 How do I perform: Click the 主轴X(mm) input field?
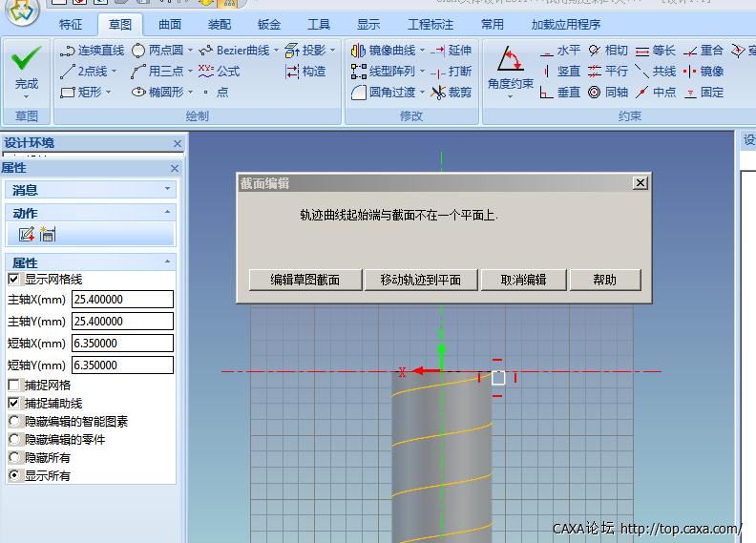click(122, 300)
